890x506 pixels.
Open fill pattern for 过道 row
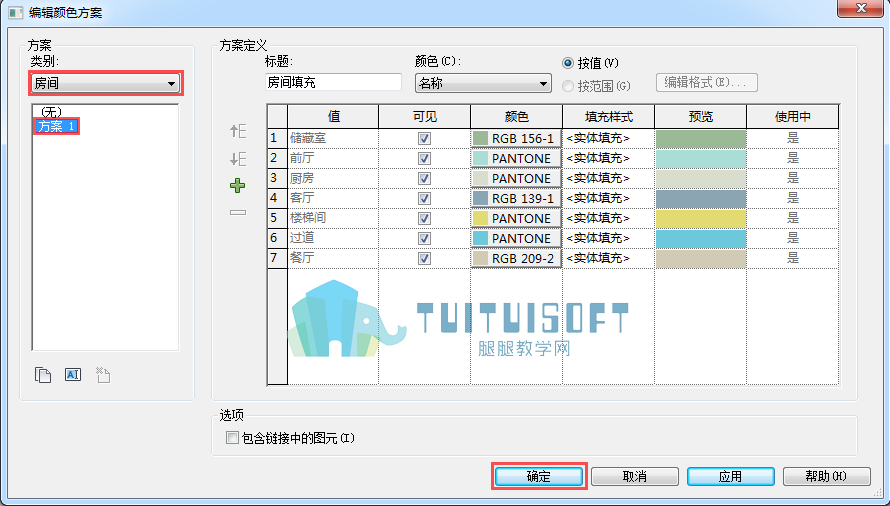pyautogui.click(x=608, y=238)
